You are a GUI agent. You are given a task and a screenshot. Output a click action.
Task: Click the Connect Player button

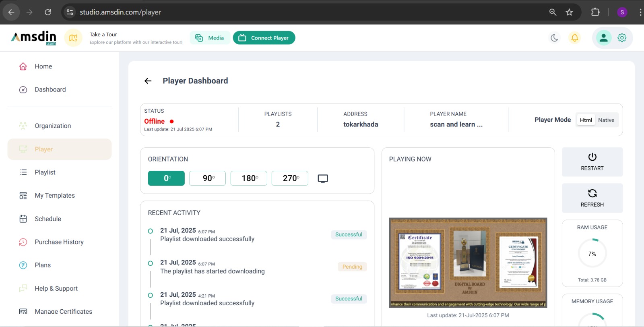[x=264, y=38]
